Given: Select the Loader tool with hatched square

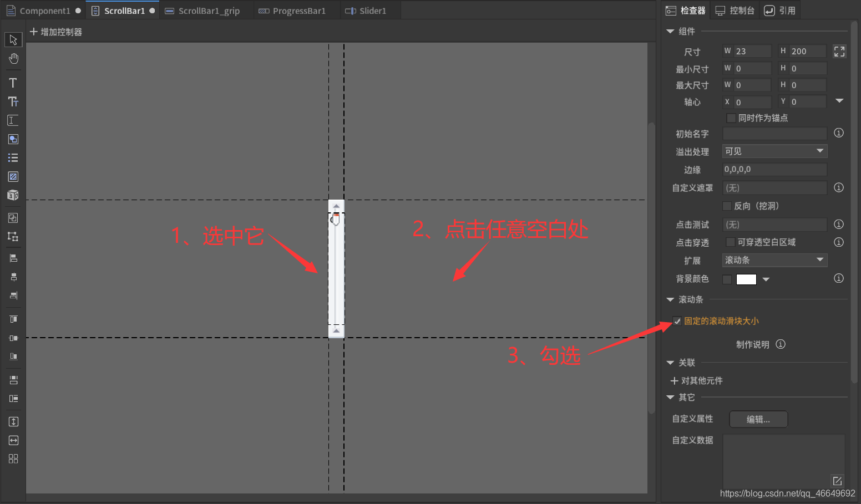Looking at the screenshot, I should 13,177.
